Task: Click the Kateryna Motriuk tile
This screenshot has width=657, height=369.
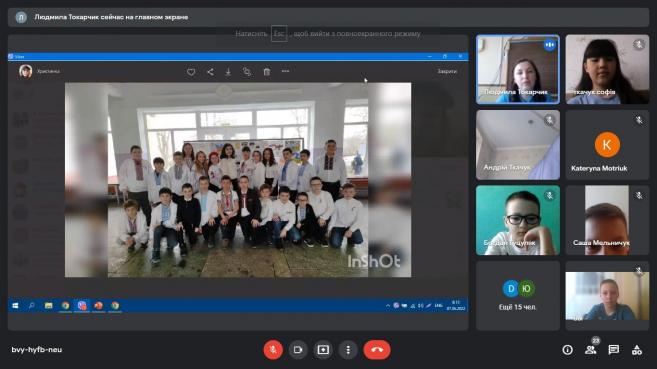Action: (x=607, y=145)
